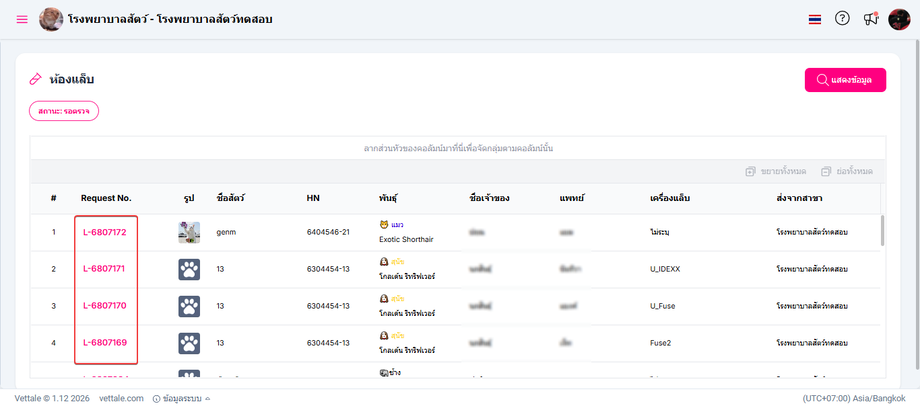The image size is (920, 408).
Task: Click dog species icon in U_IDEXX row
Action: pyautogui.click(x=384, y=262)
